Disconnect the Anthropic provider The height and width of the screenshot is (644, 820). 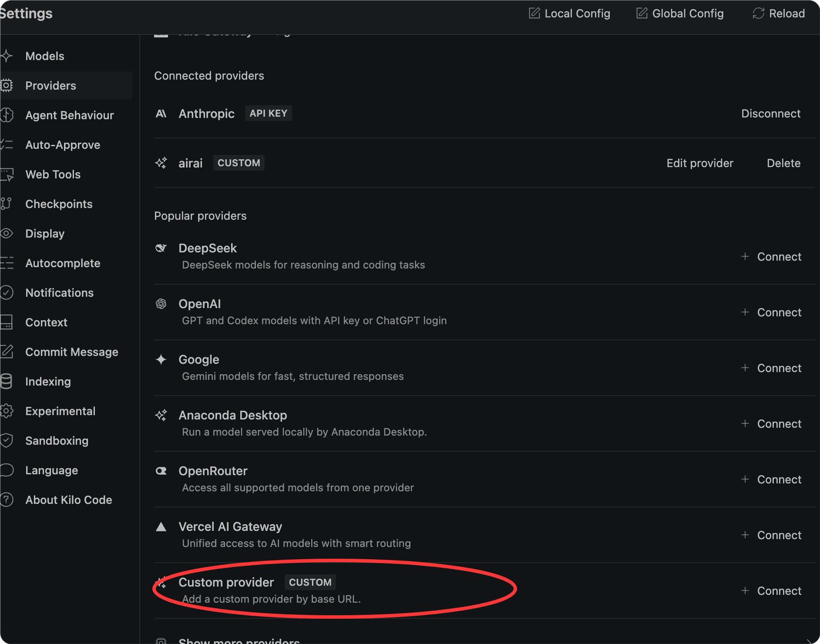(771, 114)
